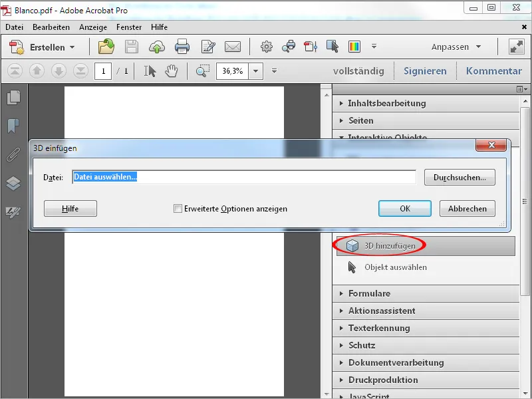The image size is (532, 399).
Task: Click the Abbrechen button
Action: pos(467,208)
